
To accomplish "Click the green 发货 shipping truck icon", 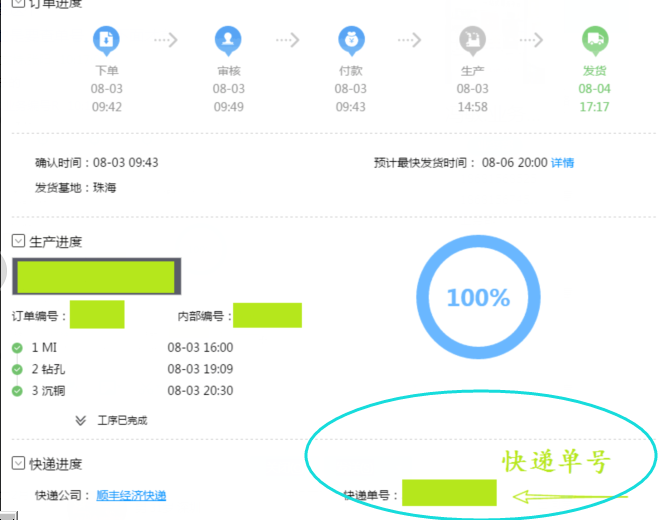I will click(595, 40).
